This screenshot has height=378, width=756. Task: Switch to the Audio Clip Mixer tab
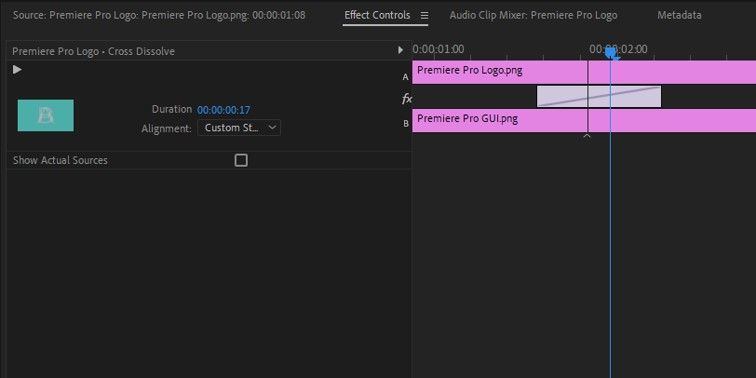click(x=533, y=15)
